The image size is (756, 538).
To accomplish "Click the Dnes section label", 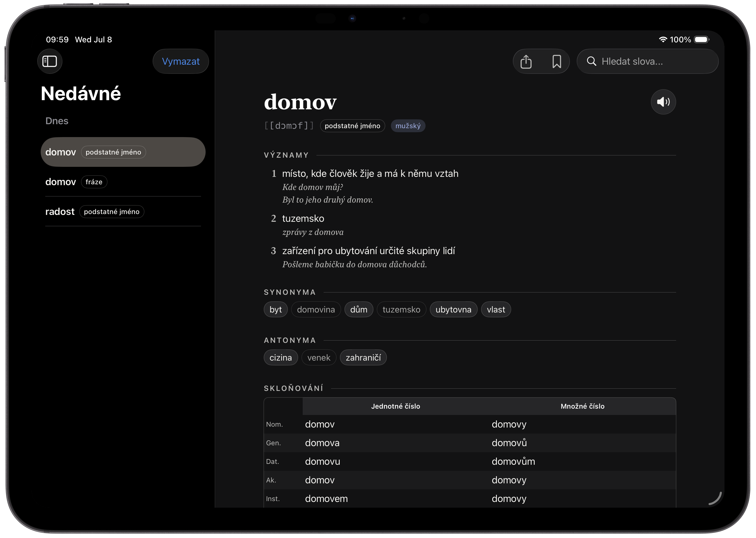I will coord(57,121).
